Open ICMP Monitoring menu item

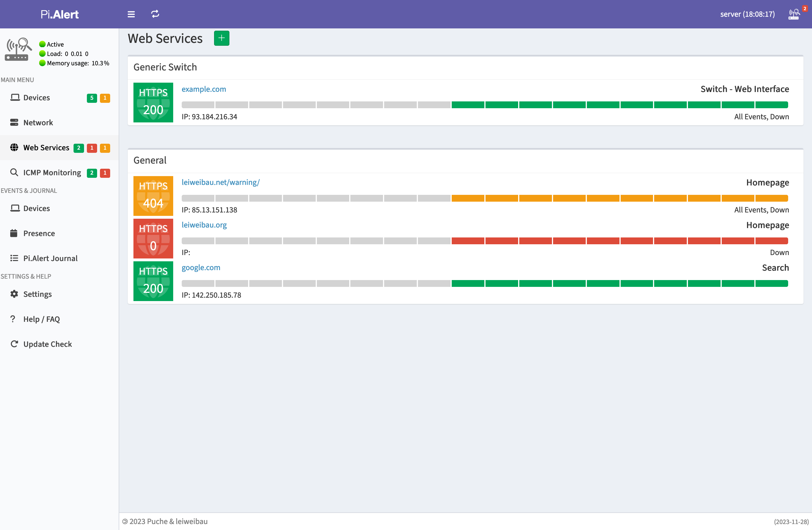click(x=52, y=173)
